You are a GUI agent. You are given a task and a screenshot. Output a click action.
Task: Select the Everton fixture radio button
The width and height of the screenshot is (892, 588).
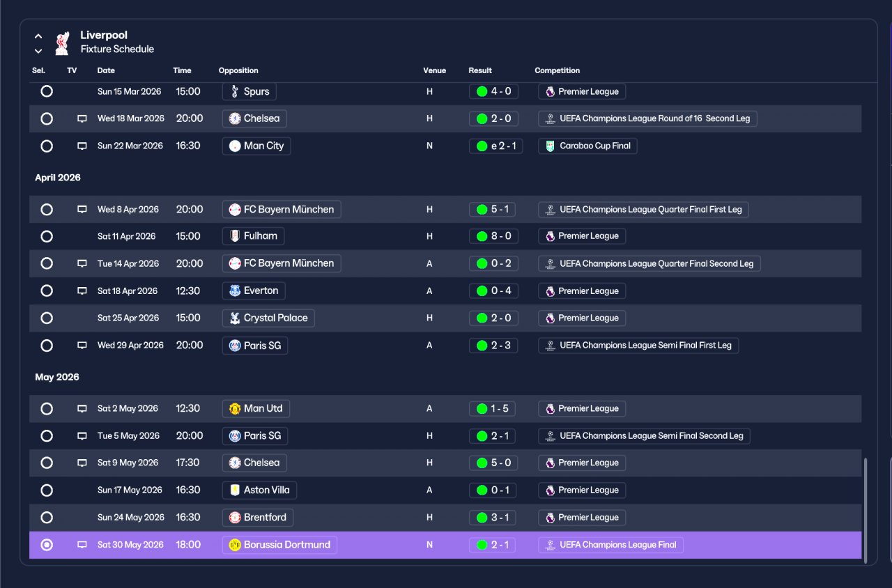[47, 291]
